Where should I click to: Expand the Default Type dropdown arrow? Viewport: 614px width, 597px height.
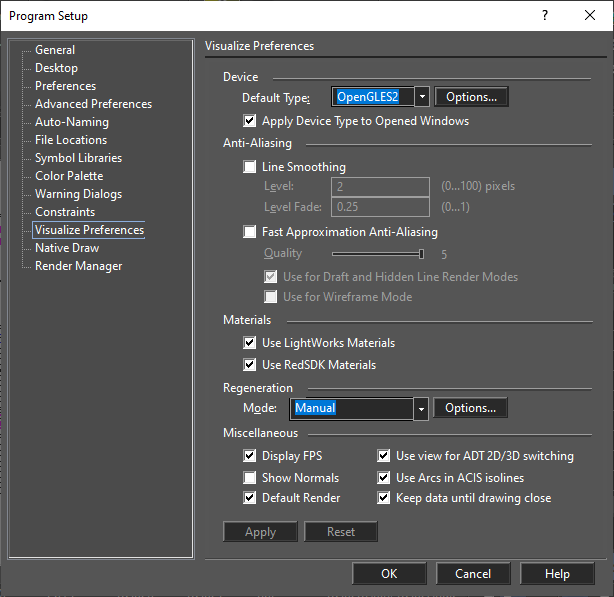pos(422,97)
